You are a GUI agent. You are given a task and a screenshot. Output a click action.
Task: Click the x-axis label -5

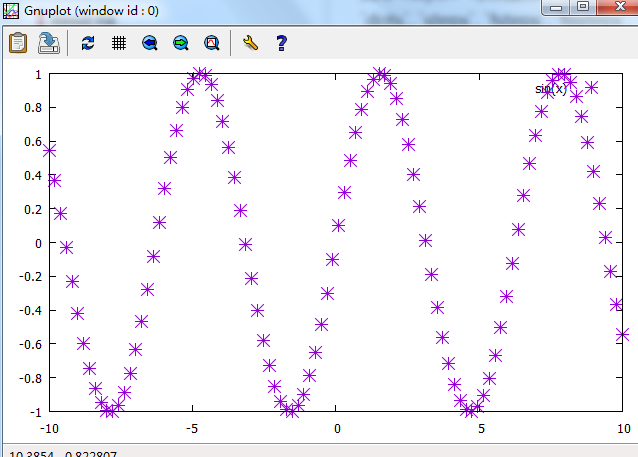pyautogui.click(x=192, y=429)
